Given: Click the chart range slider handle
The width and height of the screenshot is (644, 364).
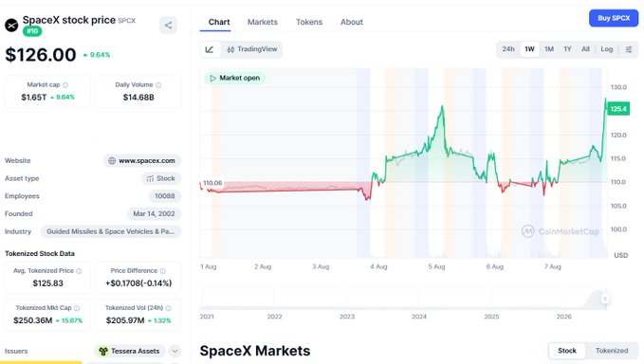Looking at the screenshot, I should click(604, 299).
